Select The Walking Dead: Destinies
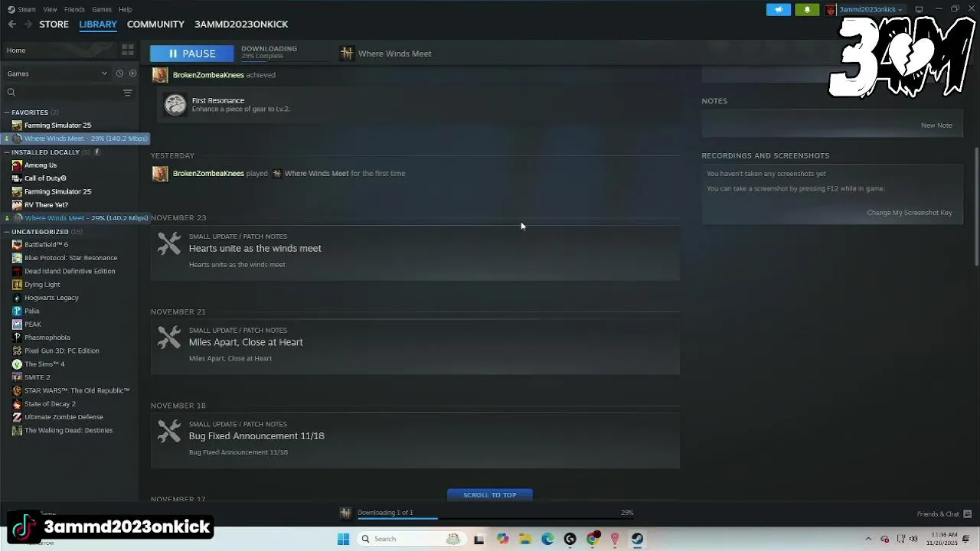The height and width of the screenshot is (551, 980). pos(68,431)
